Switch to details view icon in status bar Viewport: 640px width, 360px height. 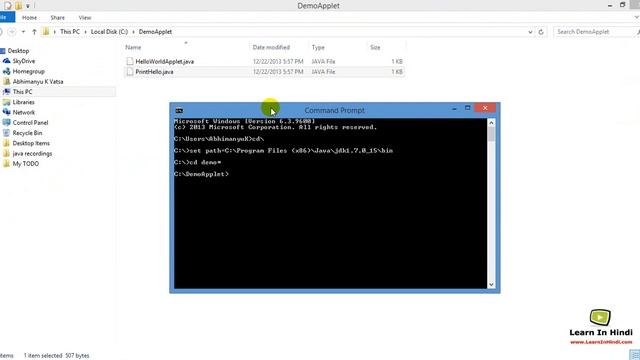pyautogui.click(x=635, y=355)
